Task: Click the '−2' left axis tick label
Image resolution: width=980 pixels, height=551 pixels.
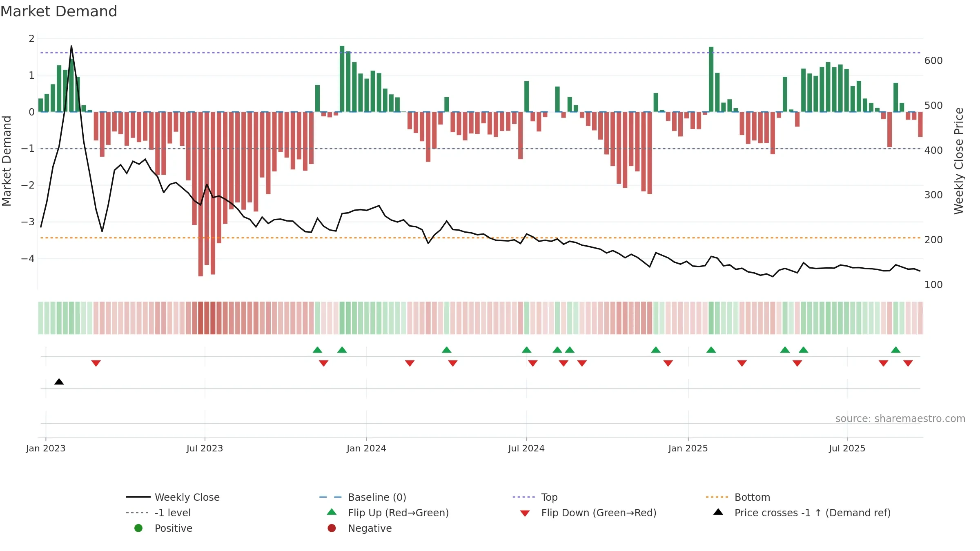Action: tap(28, 185)
